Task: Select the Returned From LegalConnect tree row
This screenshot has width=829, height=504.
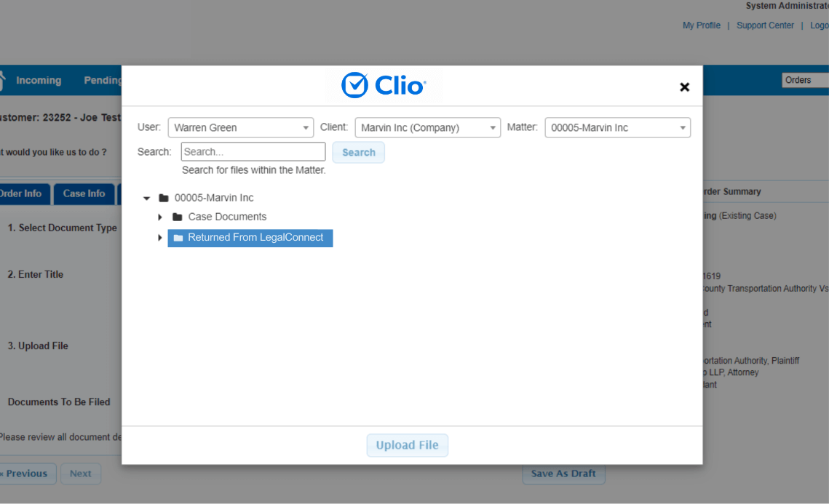Action: point(250,238)
